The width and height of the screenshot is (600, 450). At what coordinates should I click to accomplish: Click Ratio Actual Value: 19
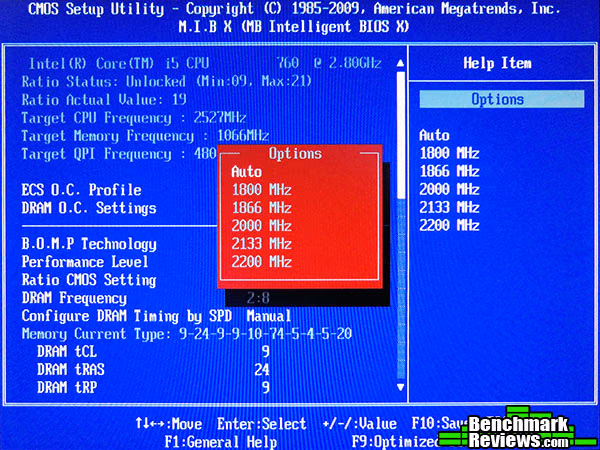(x=104, y=100)
